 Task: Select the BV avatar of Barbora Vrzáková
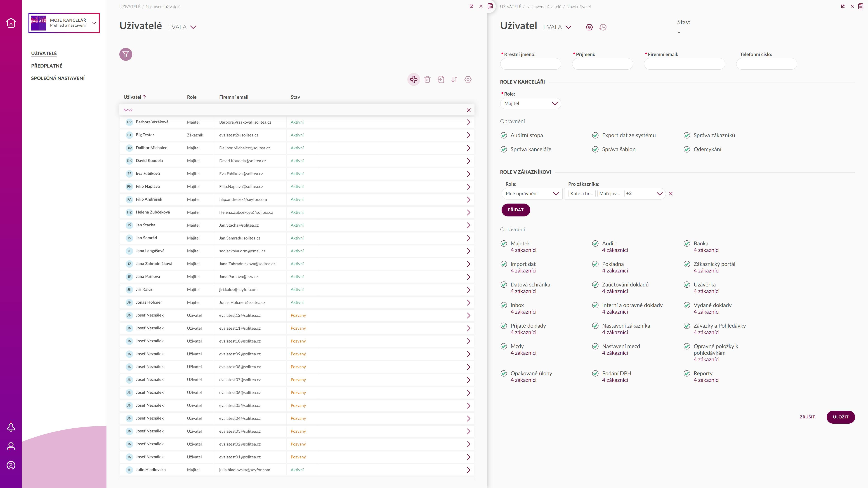pyautogui.click(x=129, y=122)
